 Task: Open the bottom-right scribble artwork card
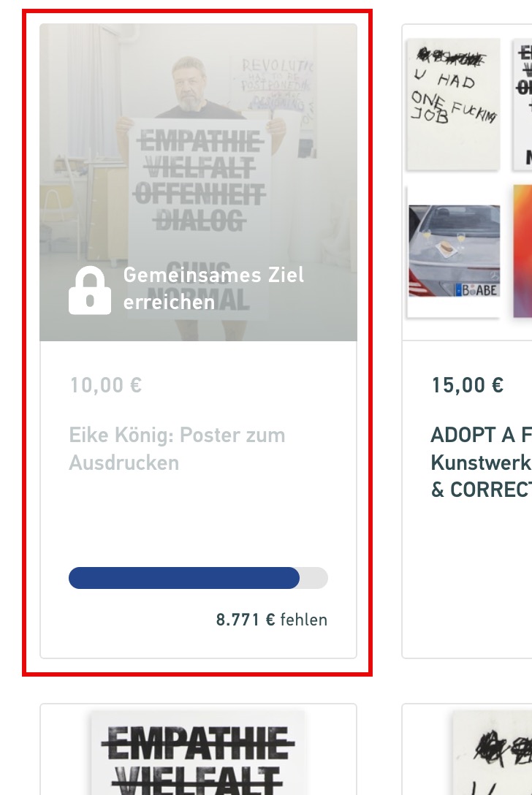[x=466, y=750]
